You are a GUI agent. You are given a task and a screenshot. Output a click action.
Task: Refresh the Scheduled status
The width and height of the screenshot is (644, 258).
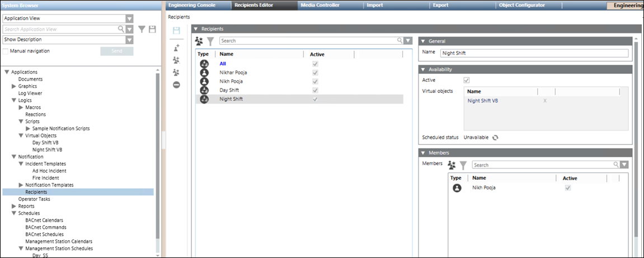pyautogui.click(x=495, y=138)
